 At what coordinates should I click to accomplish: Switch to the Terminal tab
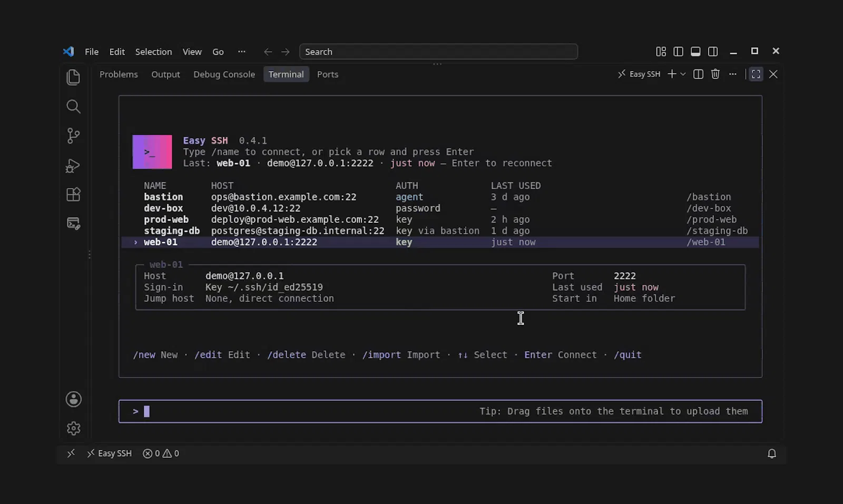click(x=286, y=74)
